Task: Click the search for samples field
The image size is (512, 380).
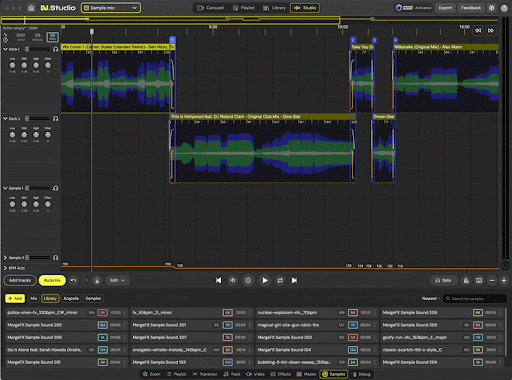Action: [x=475, y=298]
